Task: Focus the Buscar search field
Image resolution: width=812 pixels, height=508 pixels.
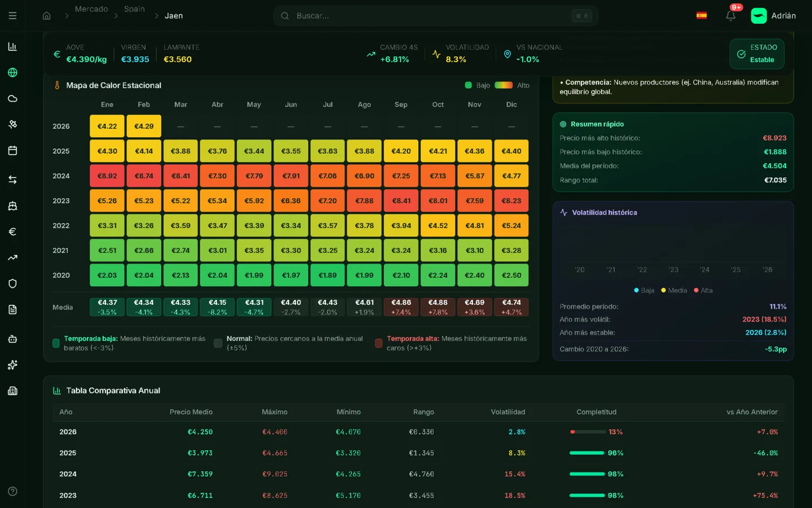Action: click(429, 16)
